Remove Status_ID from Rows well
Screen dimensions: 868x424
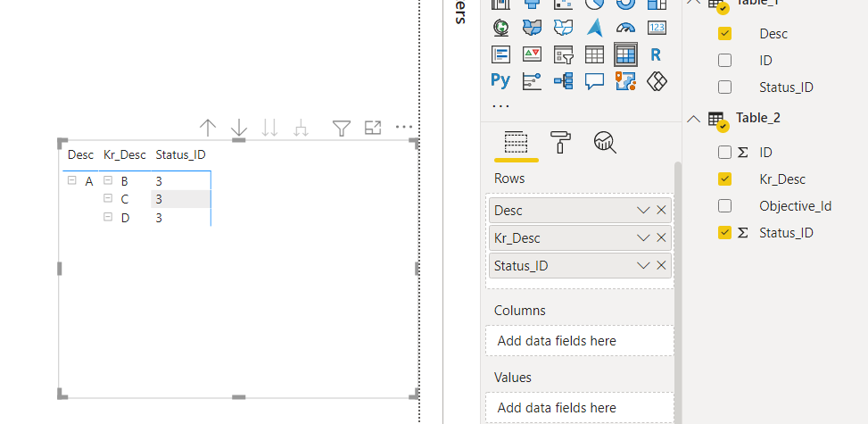(x=661, y=265)
